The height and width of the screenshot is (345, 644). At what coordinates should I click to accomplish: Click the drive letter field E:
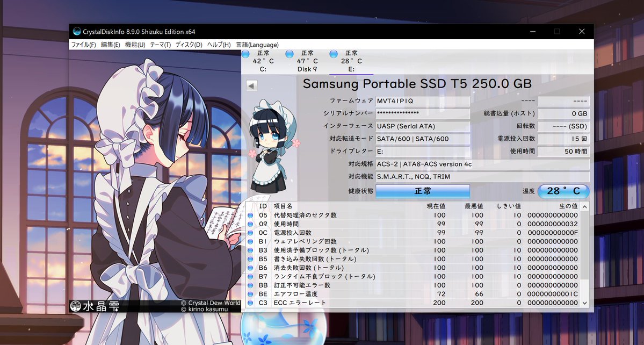pos(423,151)
